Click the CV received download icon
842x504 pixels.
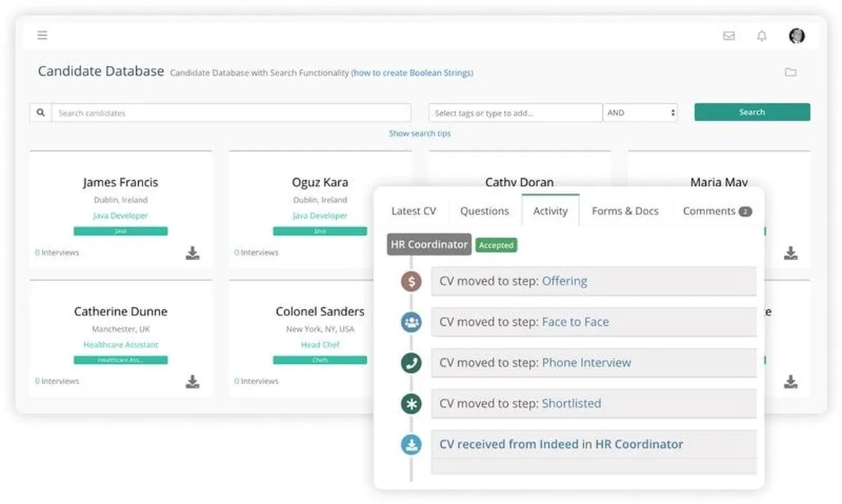click(x=411, y=444)
